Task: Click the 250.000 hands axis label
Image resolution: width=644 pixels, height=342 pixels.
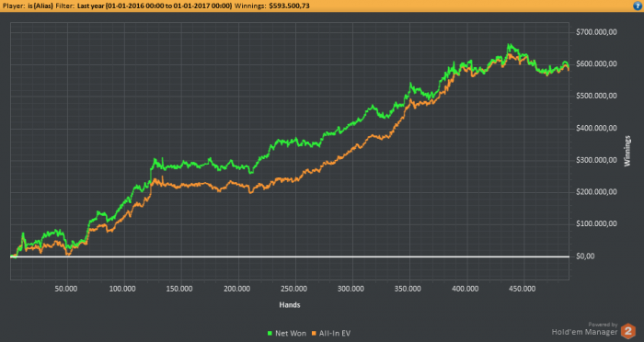Action: [294, 289]
